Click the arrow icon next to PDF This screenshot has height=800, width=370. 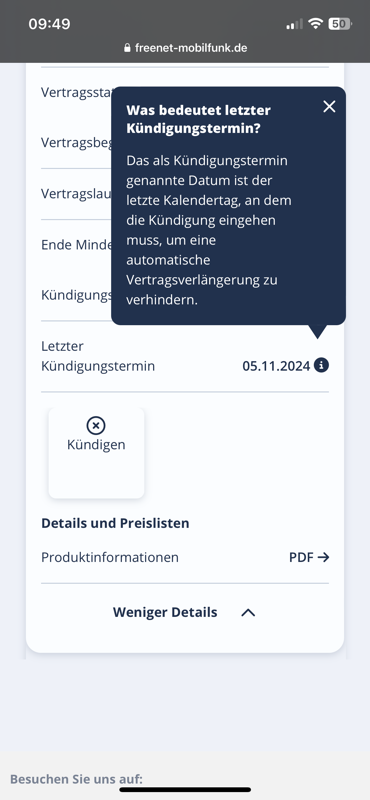(x=324, y=557)
